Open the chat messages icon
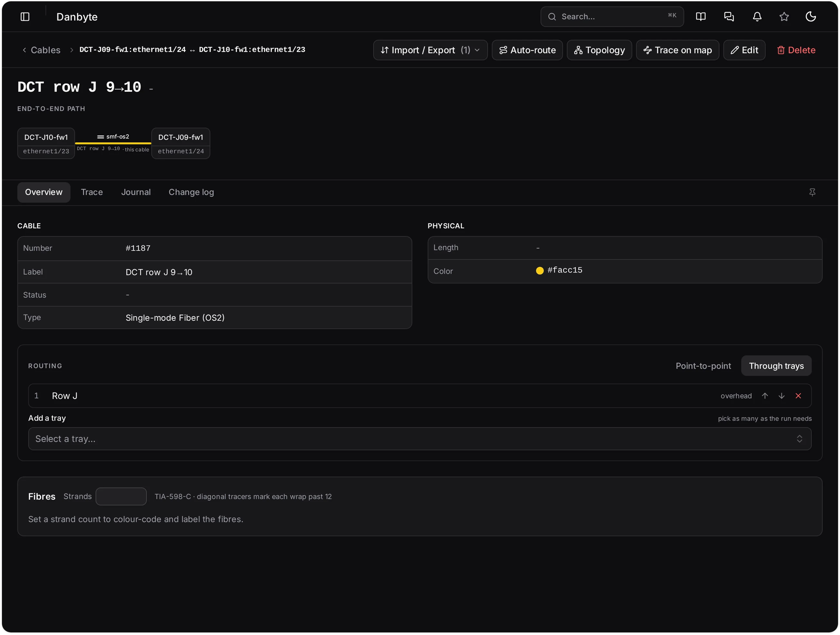 click(729, 17)
